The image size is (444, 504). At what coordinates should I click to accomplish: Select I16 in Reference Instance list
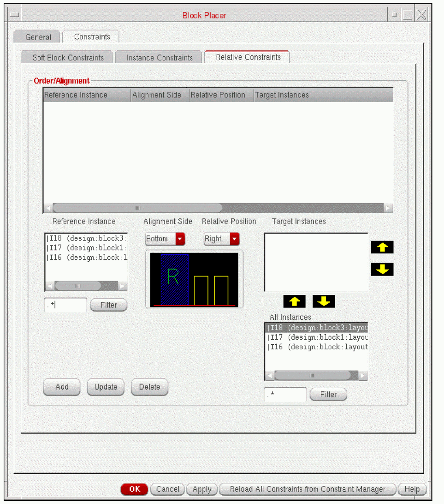point(86,258)
